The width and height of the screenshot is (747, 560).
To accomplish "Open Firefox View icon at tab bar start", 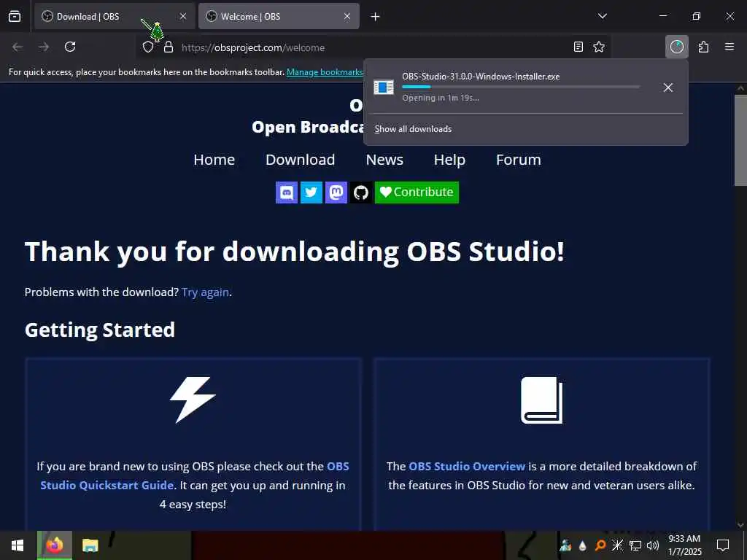I will 15,16.
